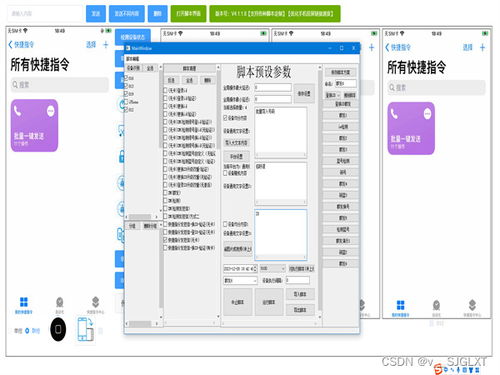The width and height of the screenshot is (500, 375).
Task: Tap 选择 in the left phone header
Action: 91,45
